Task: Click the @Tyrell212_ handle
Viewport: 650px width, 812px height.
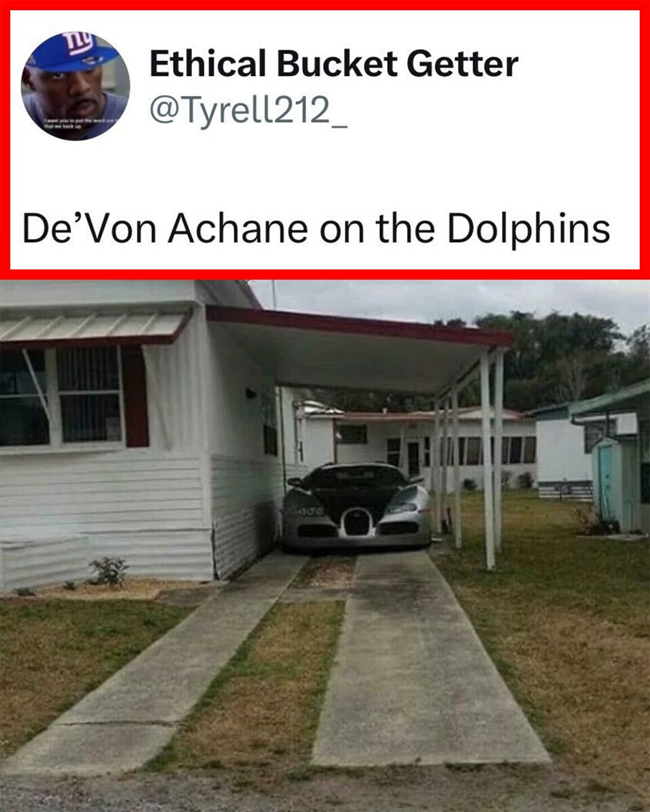Action: (x=248, y=110)
